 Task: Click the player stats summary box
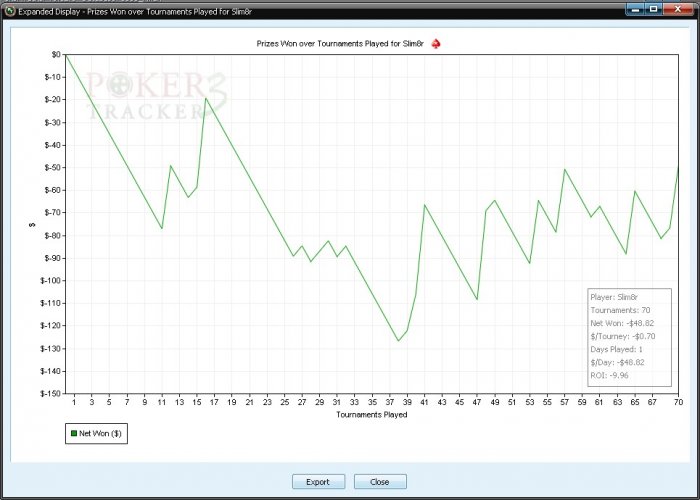click(629, 337)
